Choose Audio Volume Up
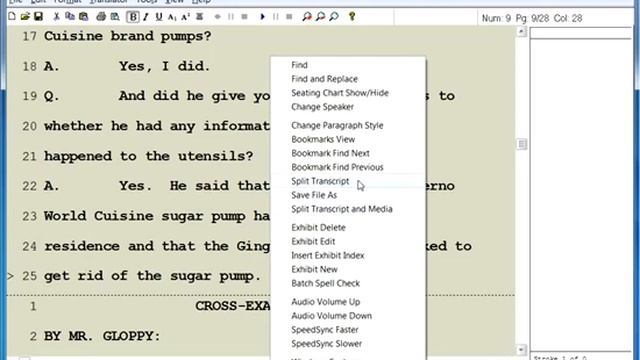Screen dimensions: 640x360 325,302
